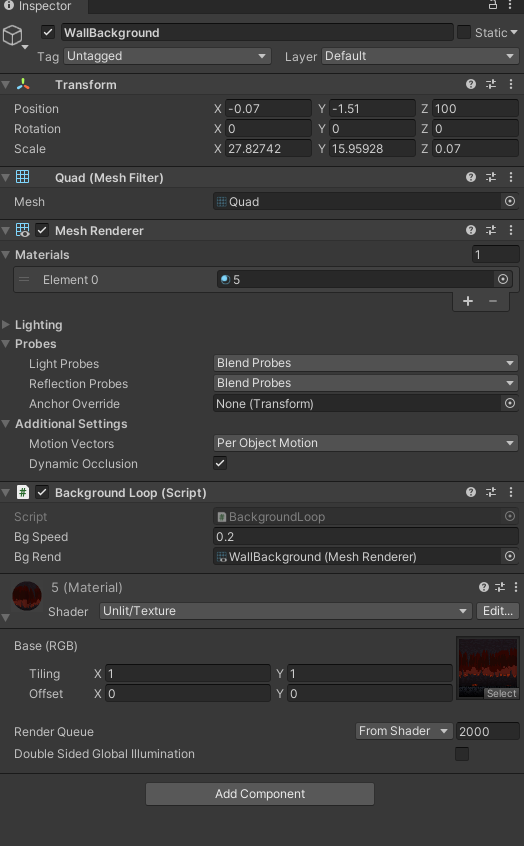Edit Position X value -0.07
This screenshot has height=846, width=524.
pos(268,108)
